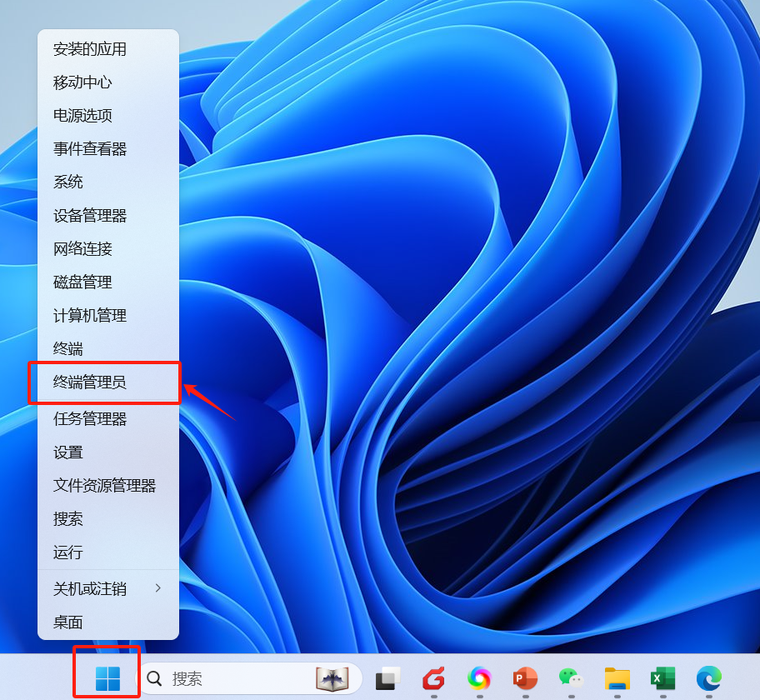
Task: Click the Windows Start button
Action: [x=107, y=678]
